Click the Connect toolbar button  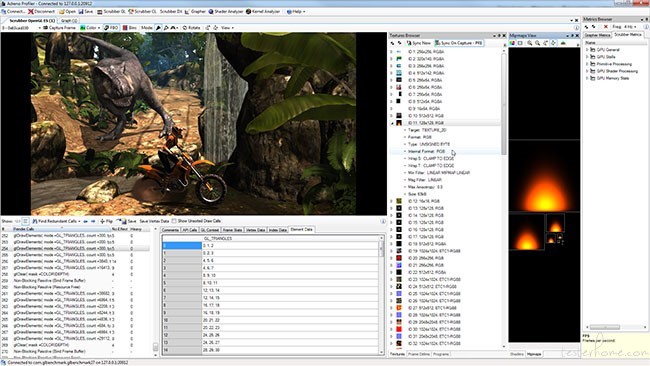pyautogui.click(x=14, y=12)
